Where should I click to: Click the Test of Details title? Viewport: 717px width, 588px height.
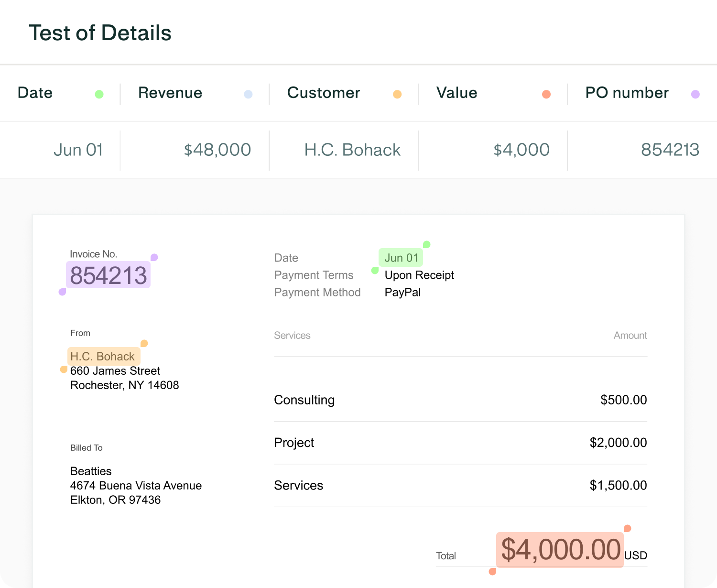coord(100,33)
